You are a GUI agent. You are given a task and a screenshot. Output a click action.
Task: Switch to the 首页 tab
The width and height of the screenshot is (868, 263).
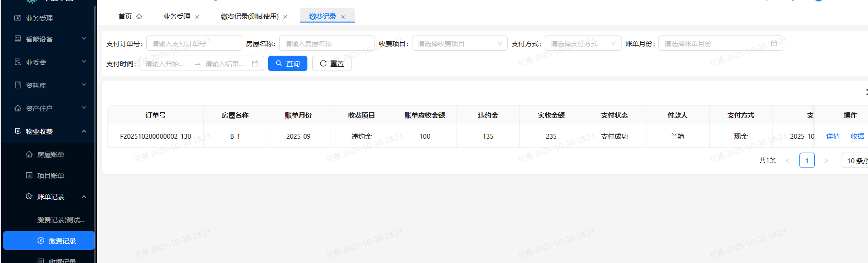pos(125,16)
